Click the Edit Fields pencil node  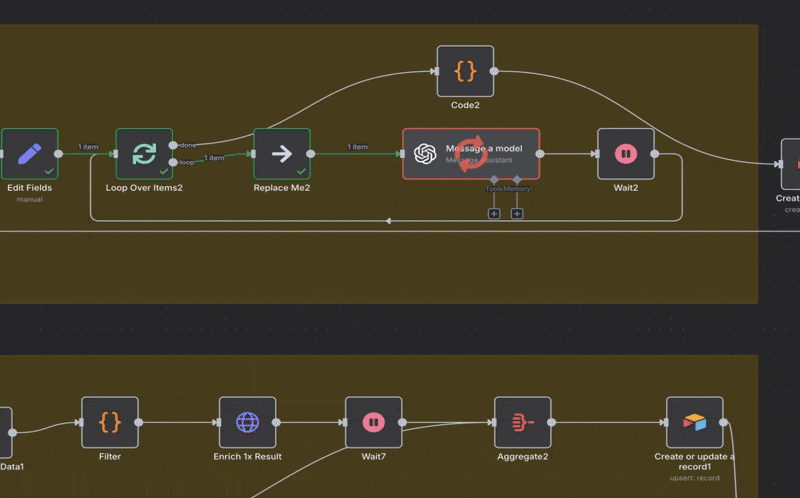[x=30, y=154]
